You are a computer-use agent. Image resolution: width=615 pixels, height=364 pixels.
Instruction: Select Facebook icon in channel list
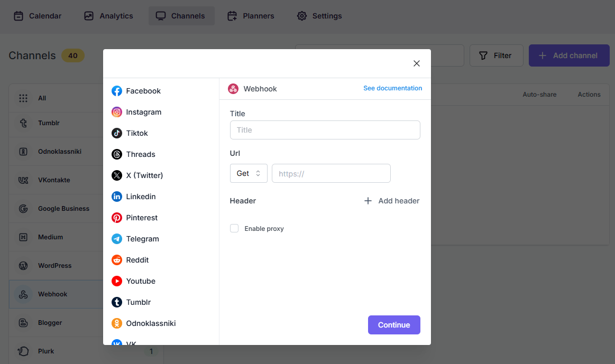[116, 91]
